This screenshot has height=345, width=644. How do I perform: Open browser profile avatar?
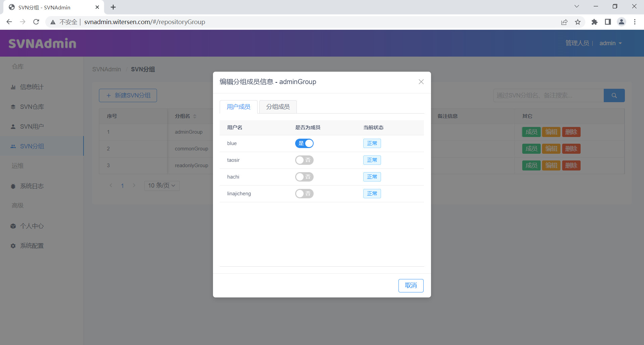pos(622,22)
